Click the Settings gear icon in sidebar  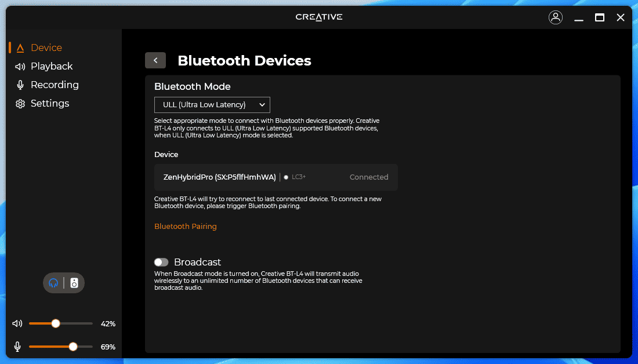(x=20, y=104)
